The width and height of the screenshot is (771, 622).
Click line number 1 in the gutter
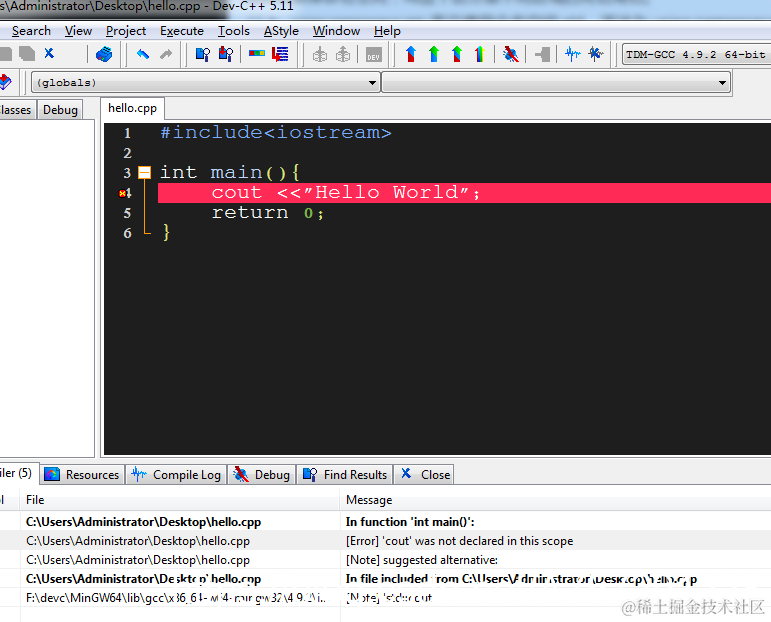[127, 133]
